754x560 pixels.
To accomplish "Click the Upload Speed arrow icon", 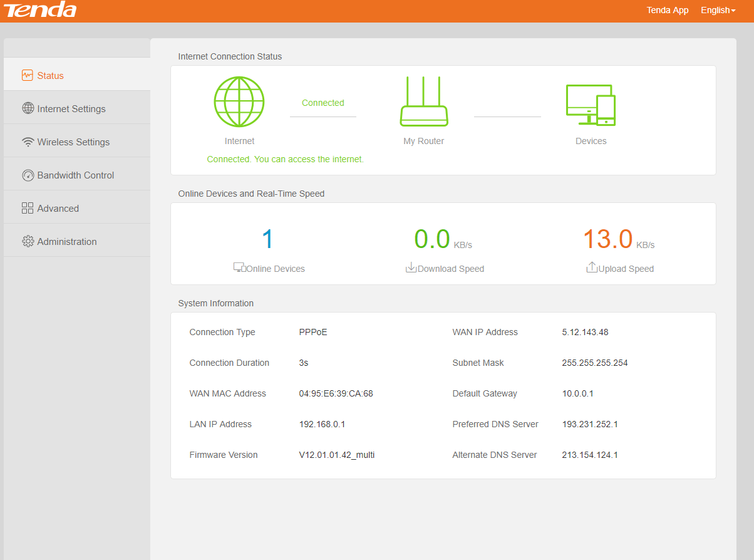I will click(x=592, y=268).
